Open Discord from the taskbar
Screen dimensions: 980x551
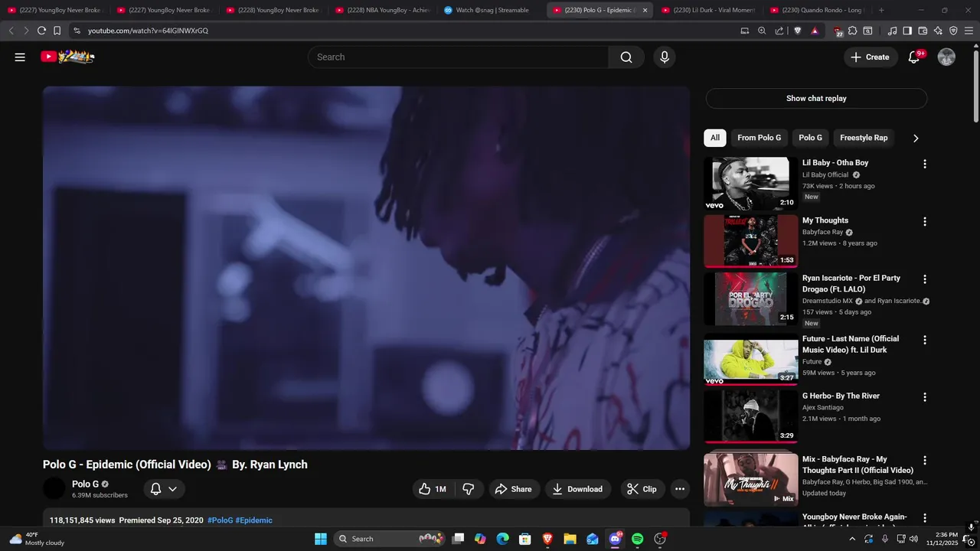(x=615, y=539)
